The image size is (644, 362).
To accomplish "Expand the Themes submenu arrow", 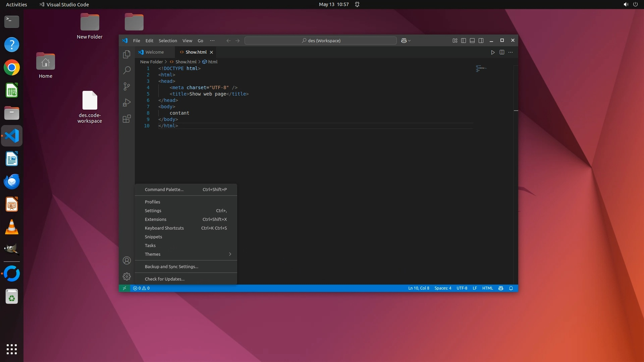I will (x=230, y=254).
